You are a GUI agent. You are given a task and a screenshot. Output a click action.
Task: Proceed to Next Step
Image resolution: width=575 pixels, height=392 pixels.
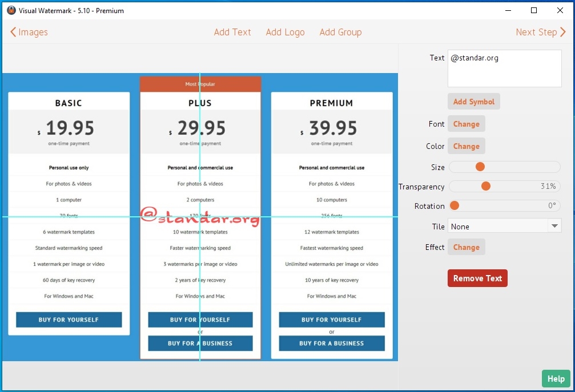[541, 33]
